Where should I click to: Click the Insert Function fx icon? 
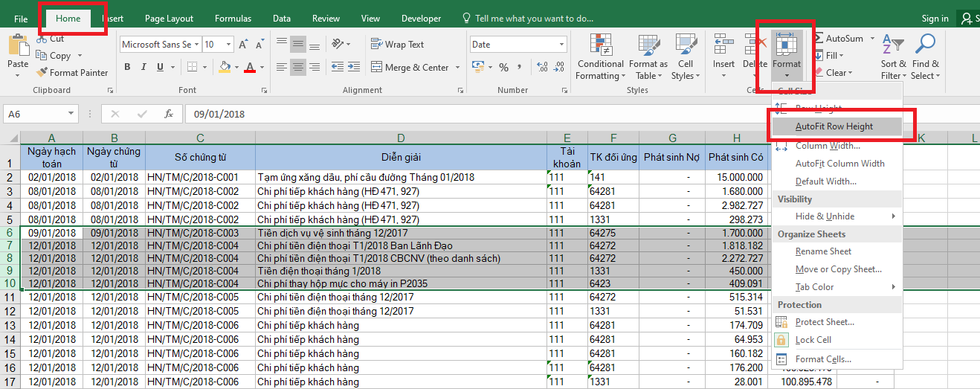click(169, 115)
